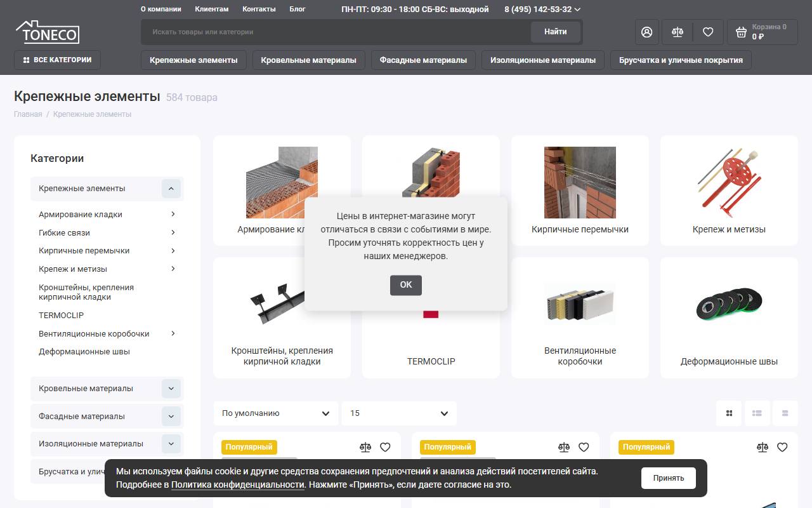Confirm price notice with OK button
Screen dimensions: 812x508
tap(406, 285)
